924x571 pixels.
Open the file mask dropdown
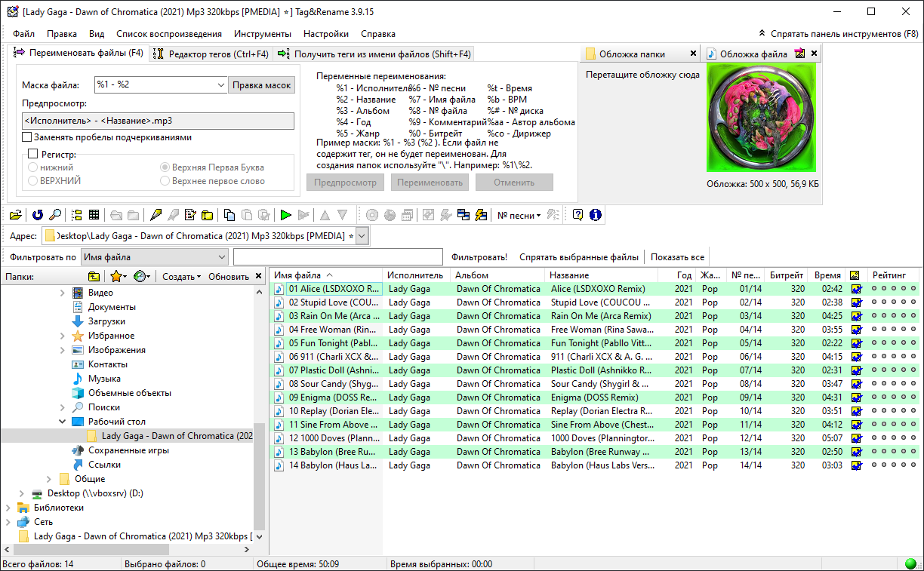220,84
